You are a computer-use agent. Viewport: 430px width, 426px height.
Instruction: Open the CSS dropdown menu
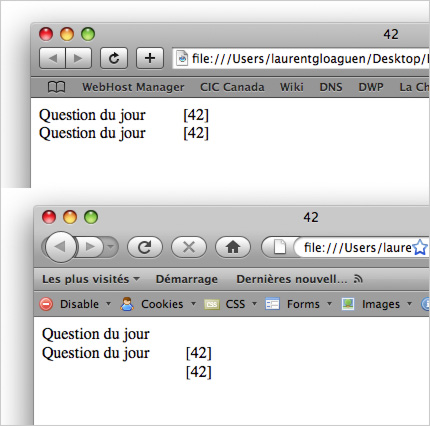tap(254, 304)
